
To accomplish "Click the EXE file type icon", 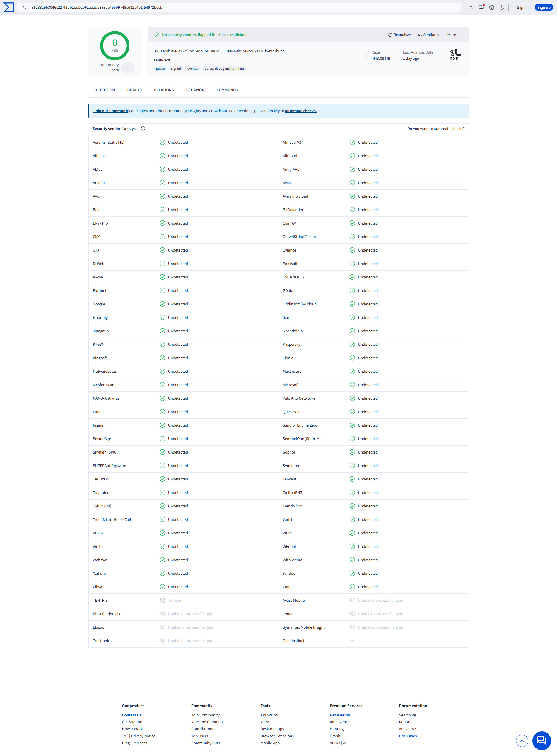I will coord(454,55).
